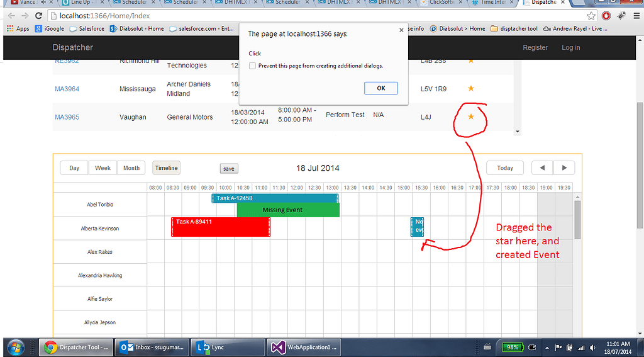Click the timeline scrollbar up arrow
Viewport: 644px width, 357px height.
(x=577, y=196)
